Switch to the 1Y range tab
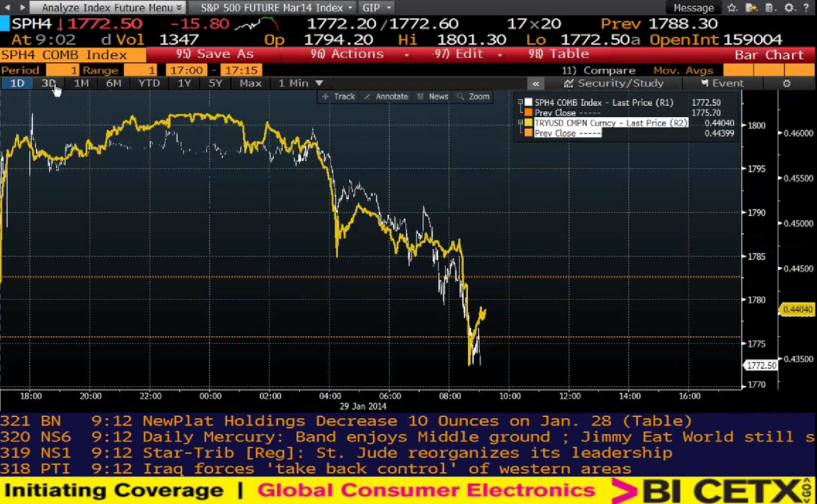Viewport: 817px width, 504px height. pyautogui.click(x=184, y=83)
